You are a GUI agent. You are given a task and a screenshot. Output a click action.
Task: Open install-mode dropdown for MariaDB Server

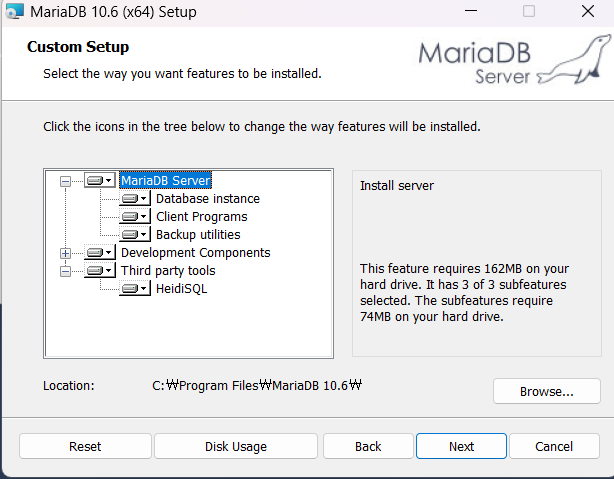pyautogui.click(x=99, y=181)
